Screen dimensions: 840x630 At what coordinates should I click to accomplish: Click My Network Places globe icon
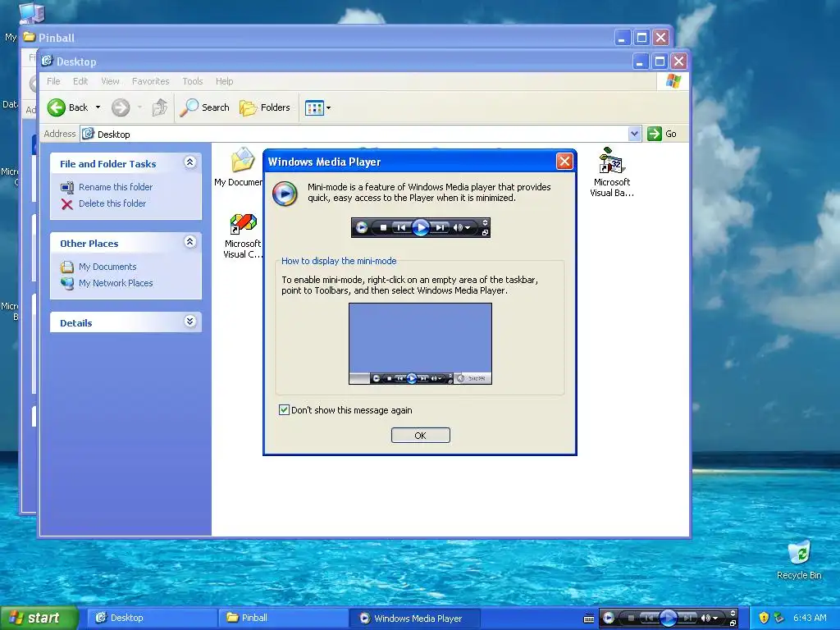[x=67, y=283]
